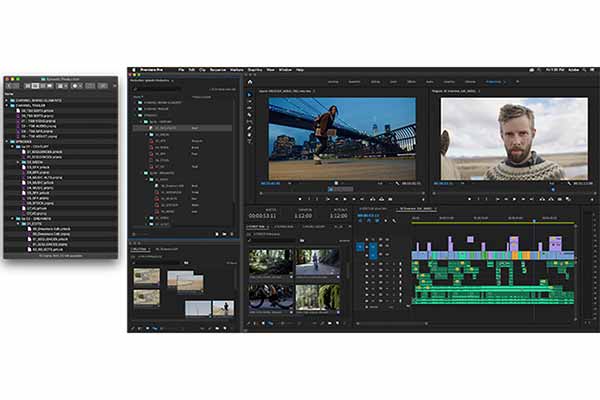Toggle Snap in the timeline

[368, 221]
